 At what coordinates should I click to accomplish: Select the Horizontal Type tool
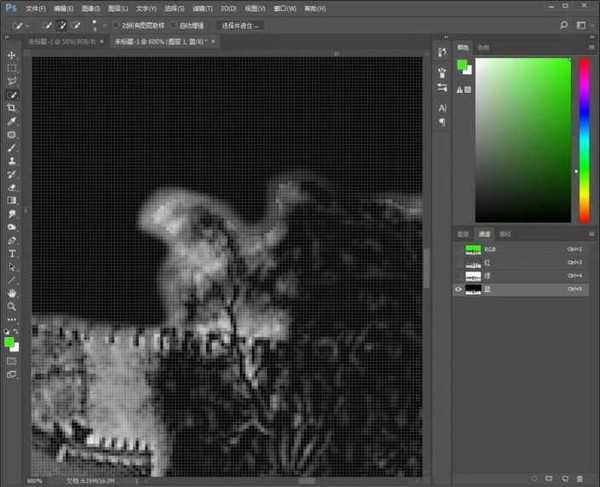pos(12,253)
